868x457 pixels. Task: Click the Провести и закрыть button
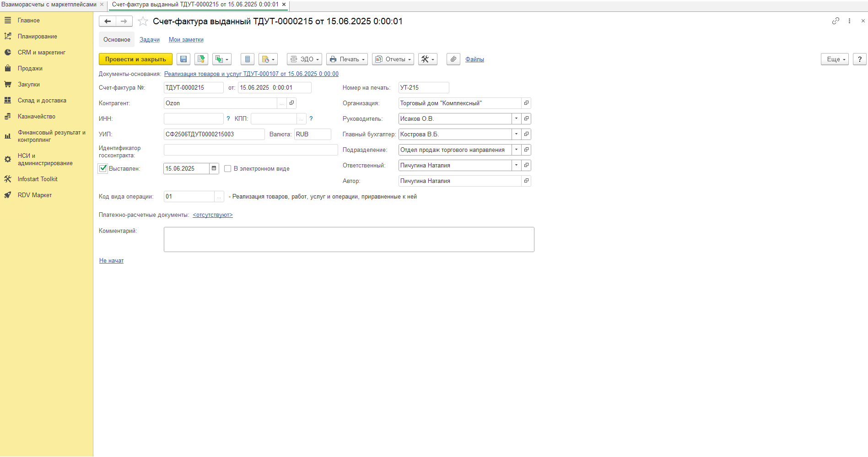click(x=135, y=59)
